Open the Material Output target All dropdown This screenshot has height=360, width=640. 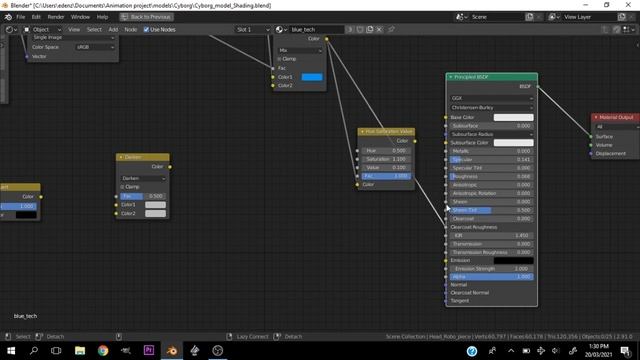pyautogui.click(x=617, y=127)
